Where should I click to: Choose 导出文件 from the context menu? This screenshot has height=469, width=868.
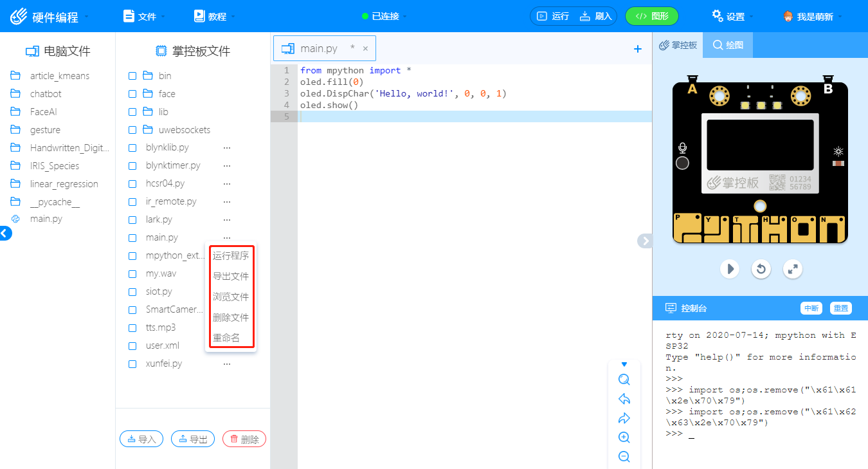point(231,277)
